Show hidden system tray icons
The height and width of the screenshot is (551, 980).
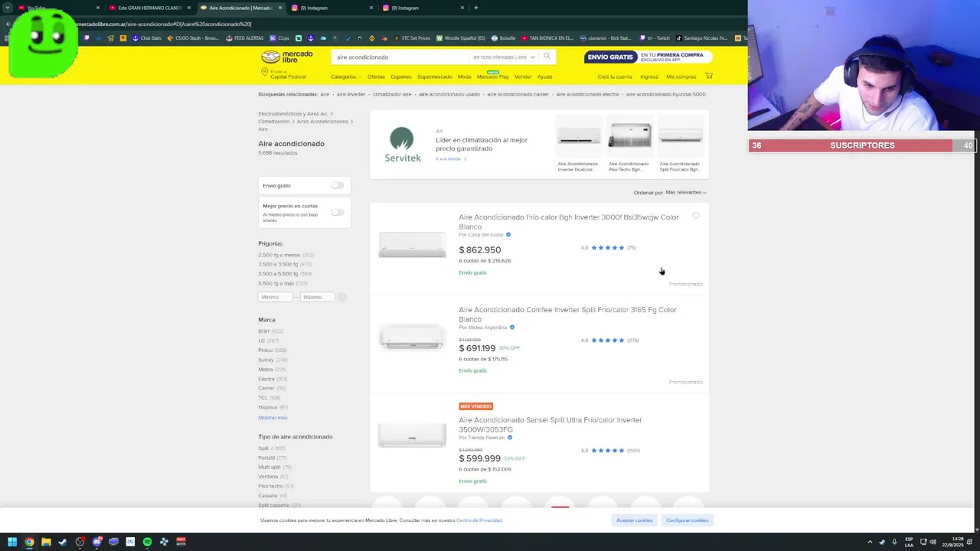(x=870, y=542)
